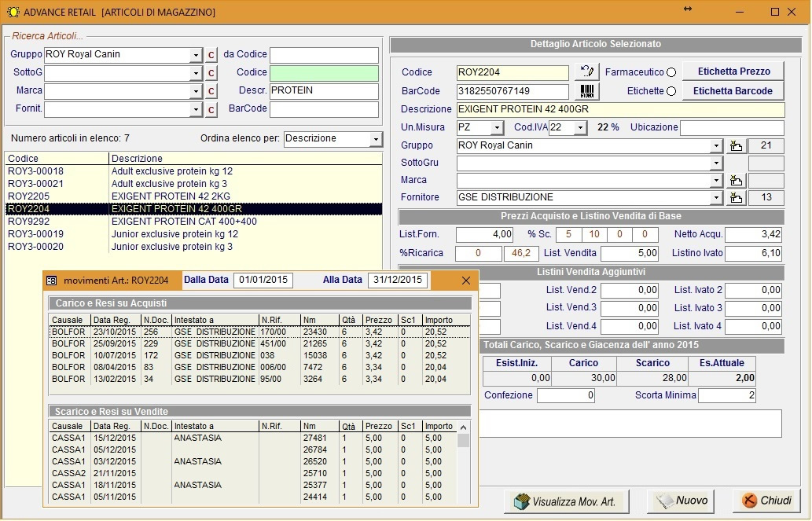Click the Etichetta Barcode button

pyautogui.click(x=733, y=91)
